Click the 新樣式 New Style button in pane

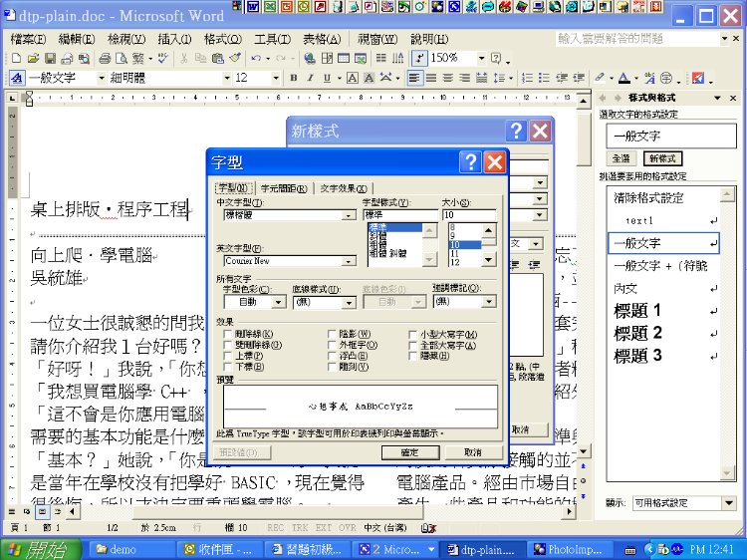point(662,158)
